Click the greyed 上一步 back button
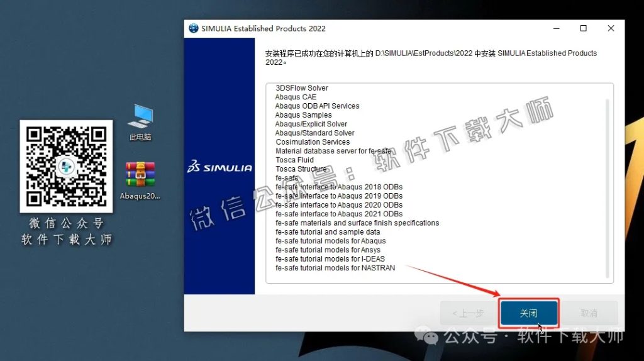 click(x=468, y=313)
